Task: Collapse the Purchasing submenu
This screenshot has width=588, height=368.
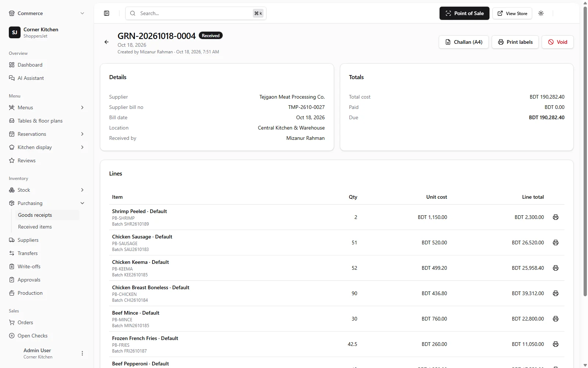Action: coord(47,203)
